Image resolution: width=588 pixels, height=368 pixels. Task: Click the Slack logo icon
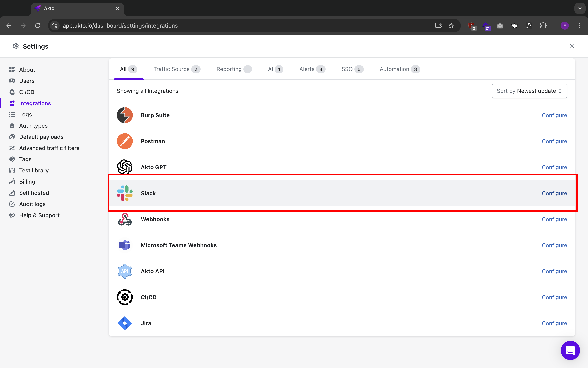point(125,193)
